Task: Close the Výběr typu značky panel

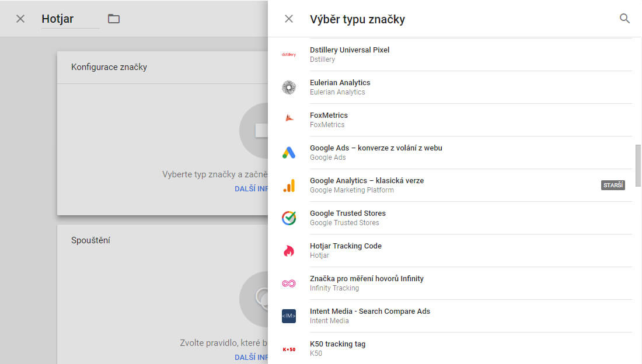Action: click(289, 19)
